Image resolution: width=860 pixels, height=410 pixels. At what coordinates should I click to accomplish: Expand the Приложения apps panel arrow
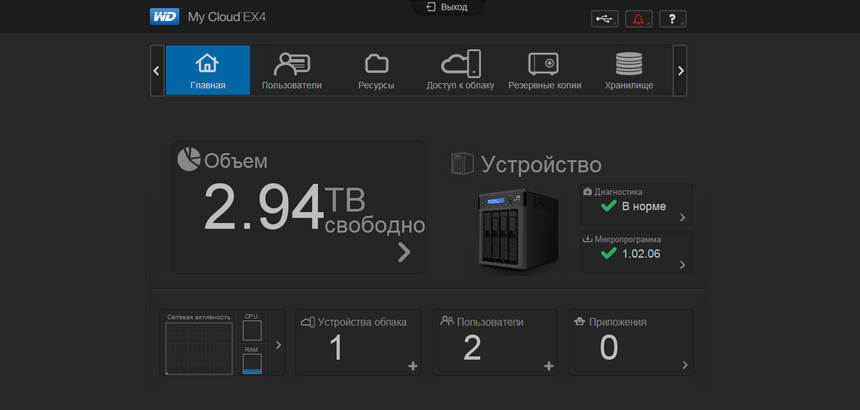click(x=684, y=366)
